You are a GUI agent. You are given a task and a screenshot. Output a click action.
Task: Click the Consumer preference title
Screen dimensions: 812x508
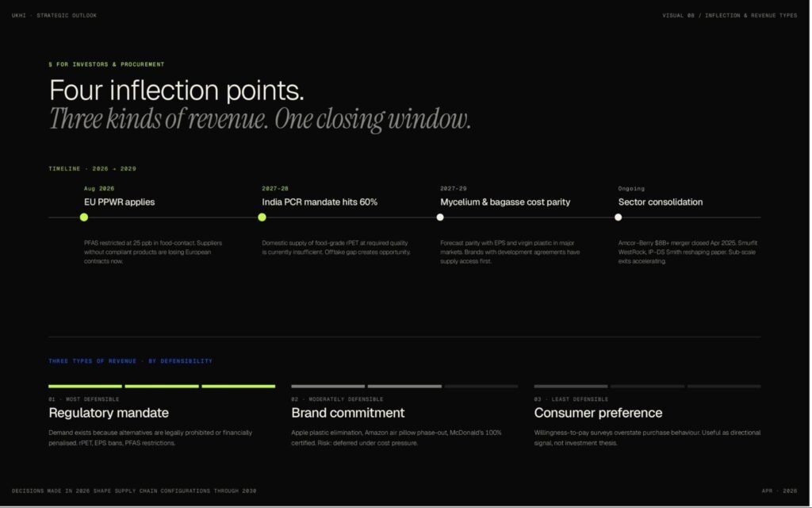(x=598, y=413)
